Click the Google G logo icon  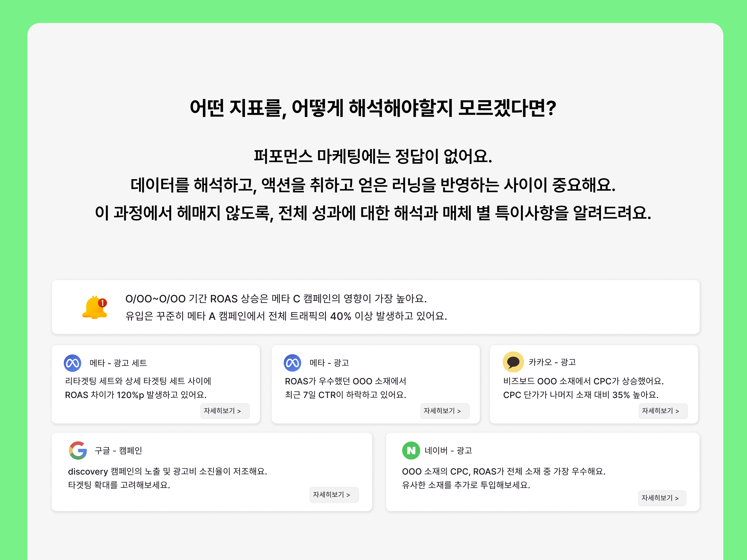(78, 450)
